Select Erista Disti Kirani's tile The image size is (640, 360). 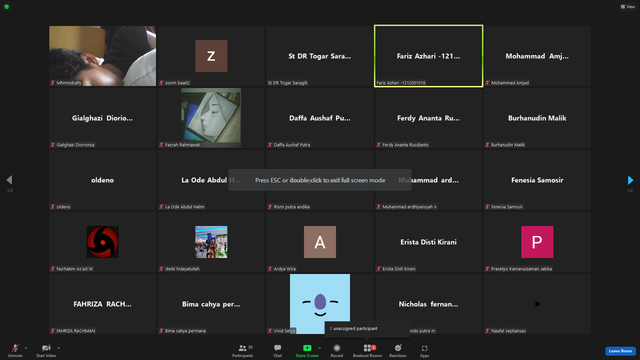[x=429, y=242]
